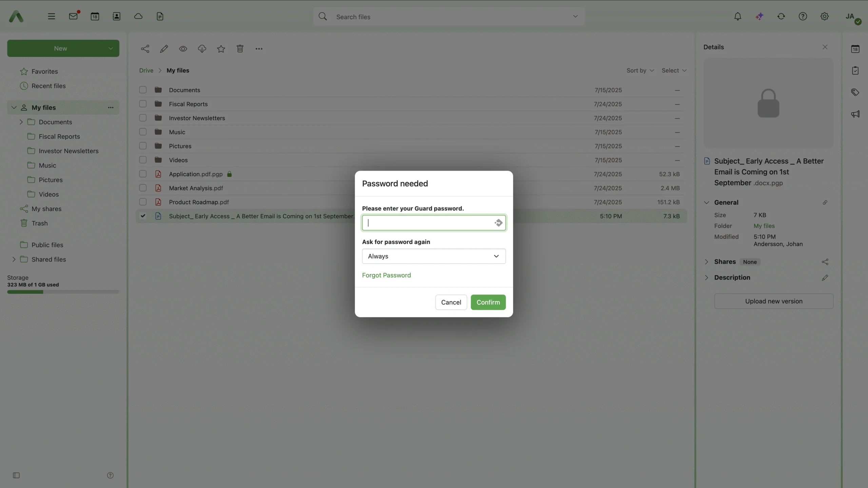The height and width of the screenshot is (488, 868).
Task: Uncheck the selected Subject_ Early Access file
Action: point(143,216)
